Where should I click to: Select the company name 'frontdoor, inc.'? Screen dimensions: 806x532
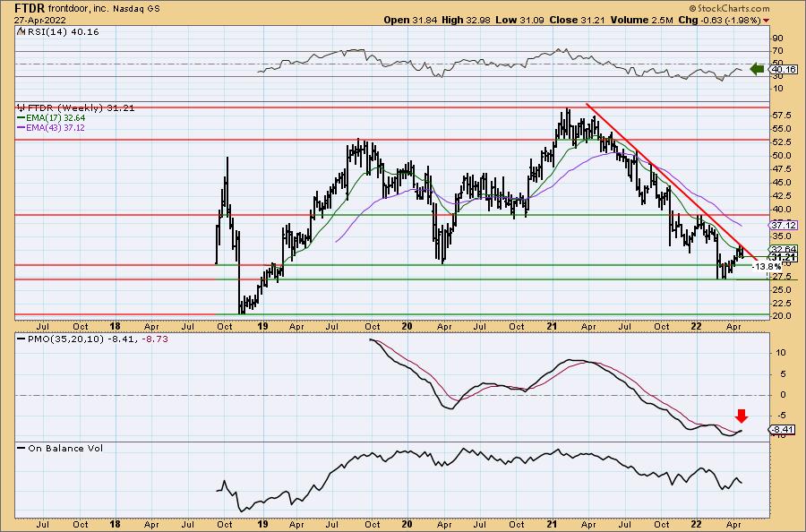77,9
